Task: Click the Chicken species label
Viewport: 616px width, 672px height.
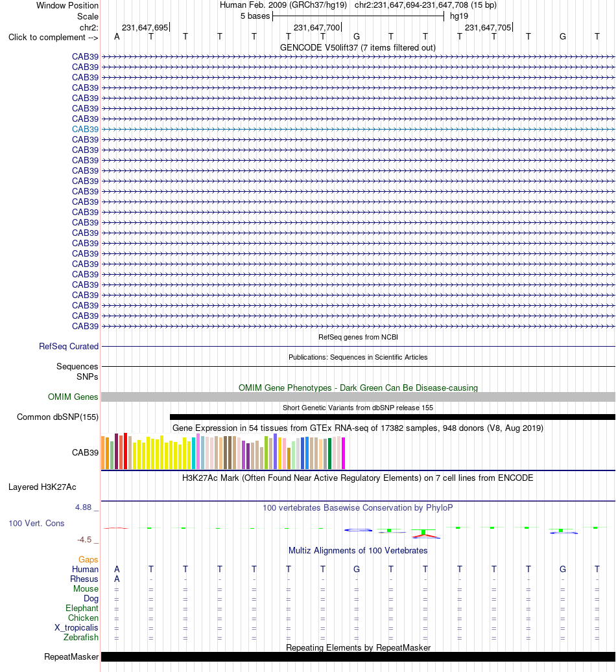Action: pos(83,618)
